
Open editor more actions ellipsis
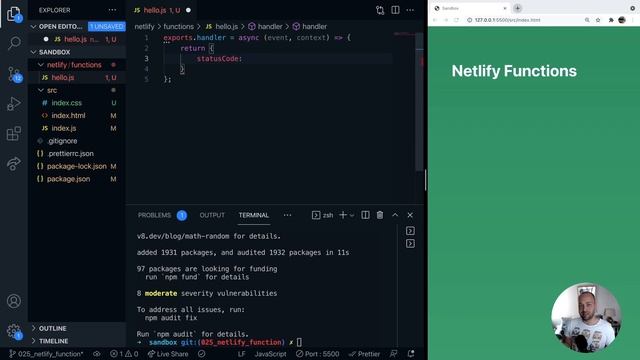pyautogui.click(x=410, y=10)
